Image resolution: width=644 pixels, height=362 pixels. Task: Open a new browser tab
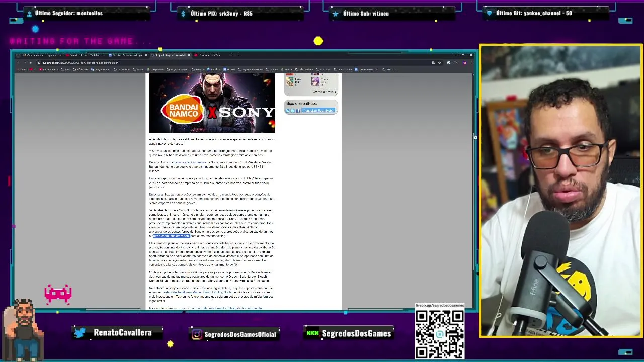tap(238, 55)
